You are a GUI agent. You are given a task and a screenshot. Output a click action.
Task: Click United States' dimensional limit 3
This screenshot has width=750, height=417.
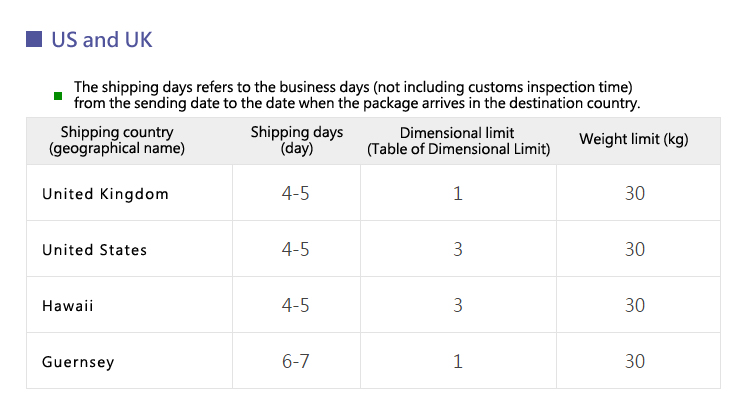[458, 249]
